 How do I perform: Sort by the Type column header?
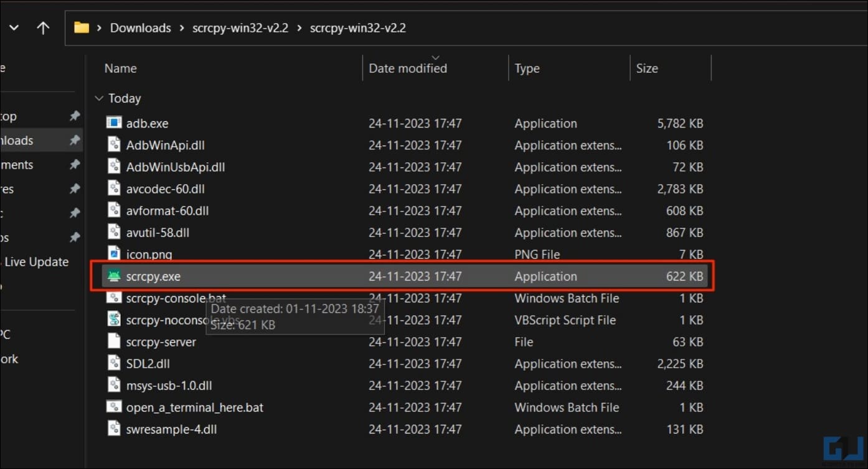click(527, 68)
